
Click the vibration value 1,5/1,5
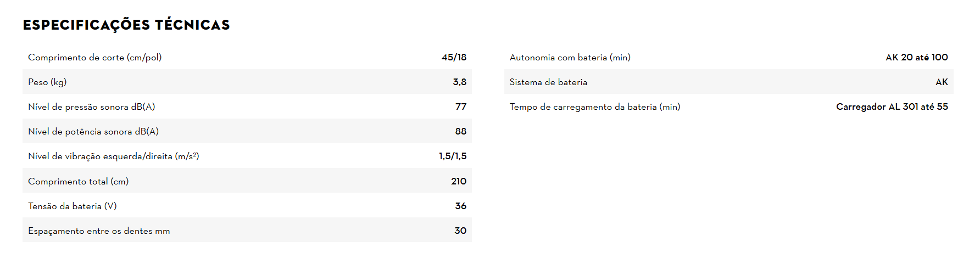[x=452, y=156]
